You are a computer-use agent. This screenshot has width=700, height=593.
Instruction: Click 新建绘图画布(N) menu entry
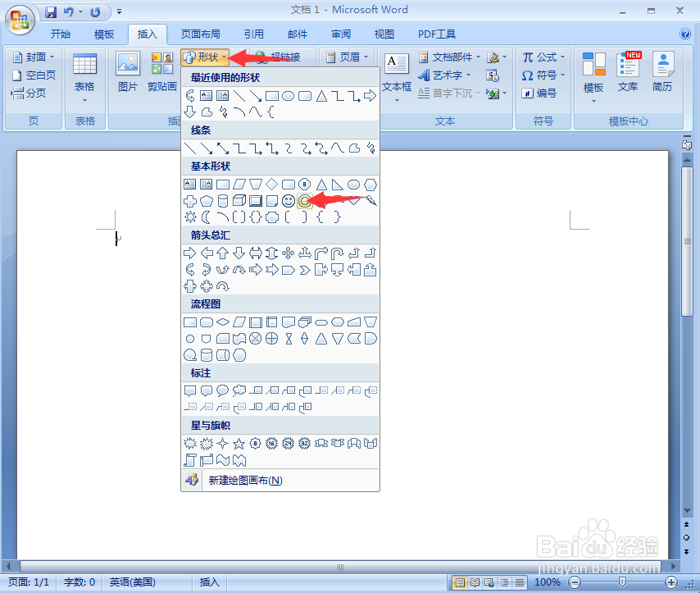[x=280, y=481]
